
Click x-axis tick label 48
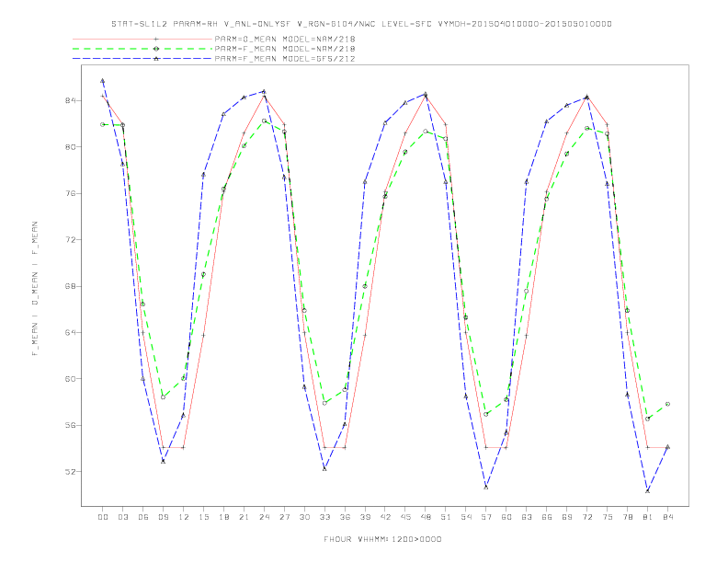point(426,517)
